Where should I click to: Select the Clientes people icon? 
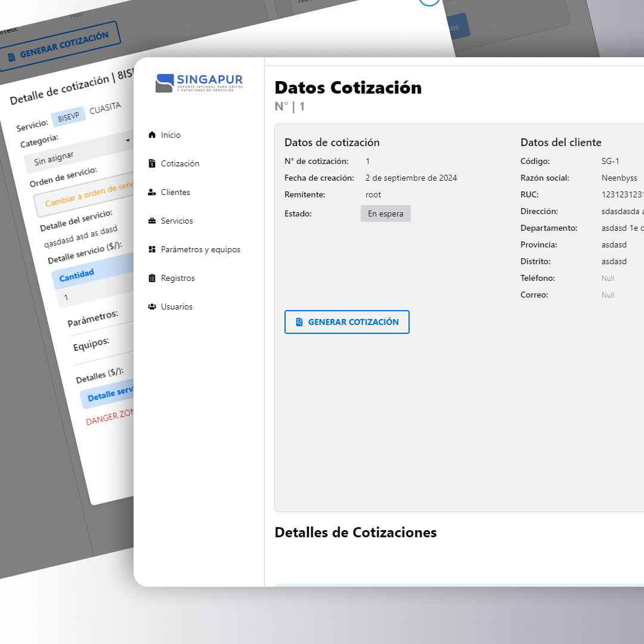click(151, 192)
